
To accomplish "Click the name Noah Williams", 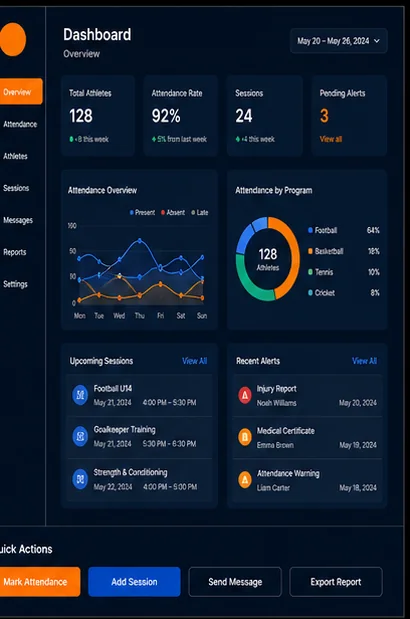I will point(277,403).
